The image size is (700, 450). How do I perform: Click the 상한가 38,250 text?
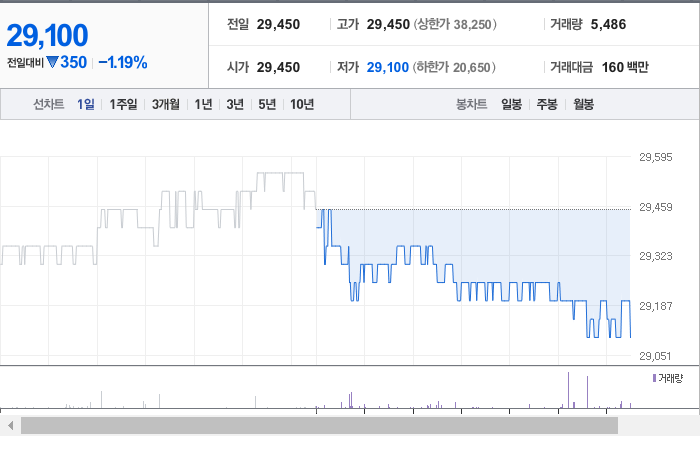click(455, 25)
